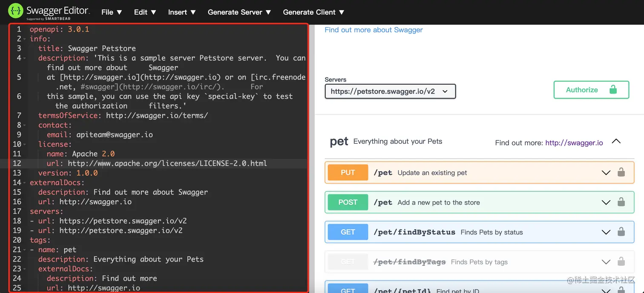This screenshot has height=293, width=644.
Task: Click the http petstore server url on line 19
Action: tap(106, 230)
